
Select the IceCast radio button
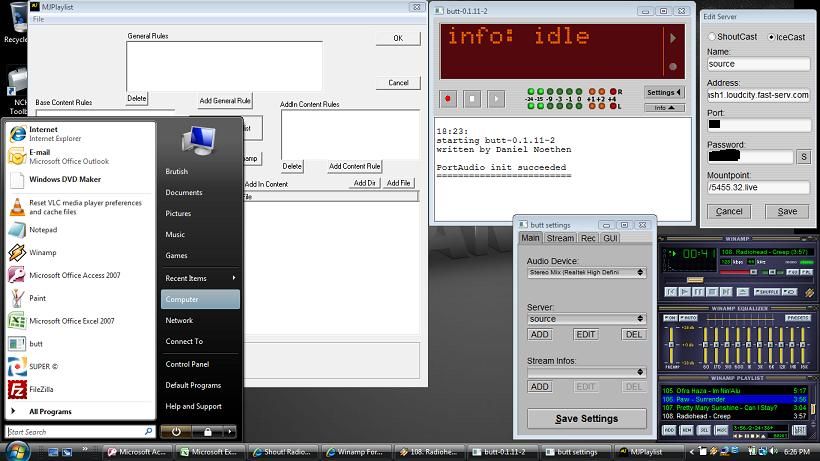pos(771,37)
